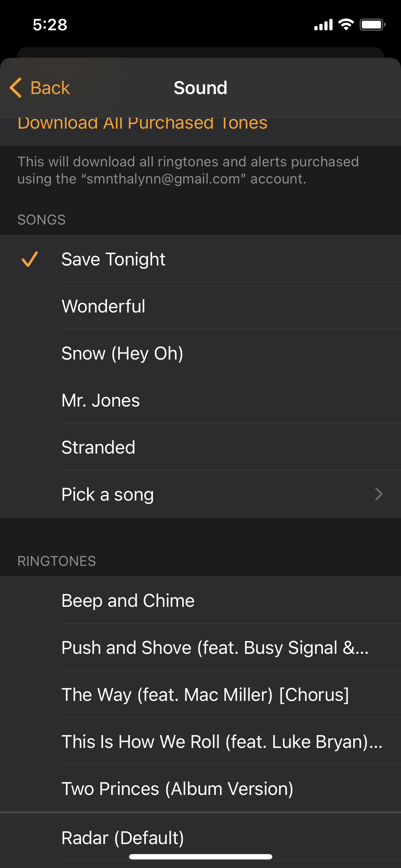The height and width of the screenshot is (868, 401).
Task: Tap the cellular signal bars icon
Action: point(323,25)
